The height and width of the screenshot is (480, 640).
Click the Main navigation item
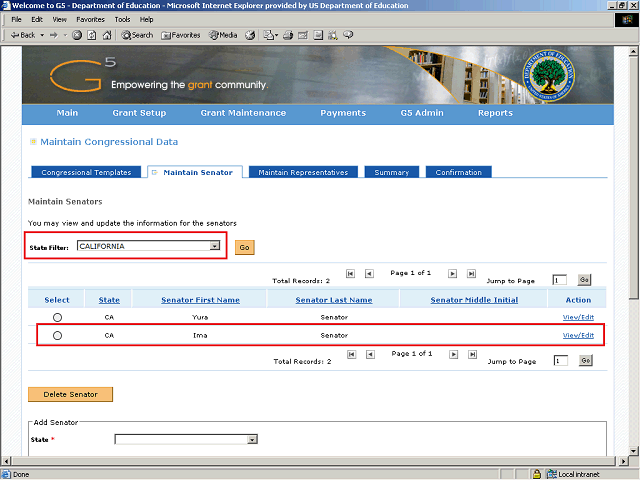pos(67,113)
